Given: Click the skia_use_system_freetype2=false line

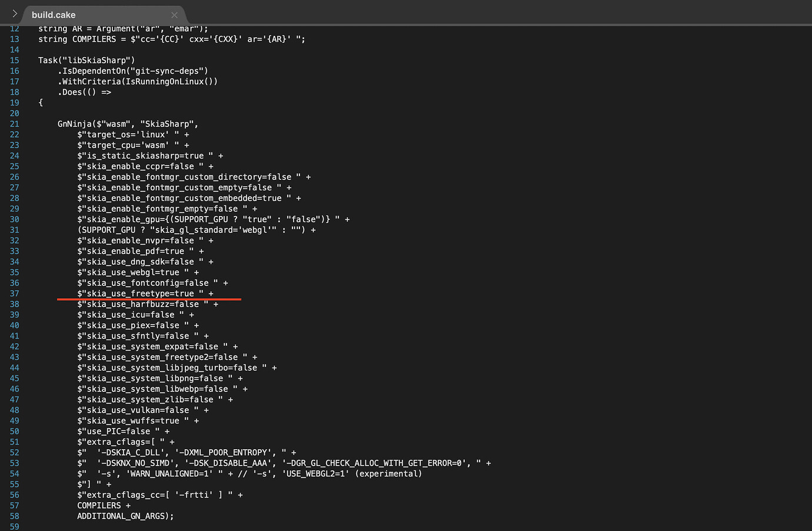Looking at the screenshot, I should 165,357.
